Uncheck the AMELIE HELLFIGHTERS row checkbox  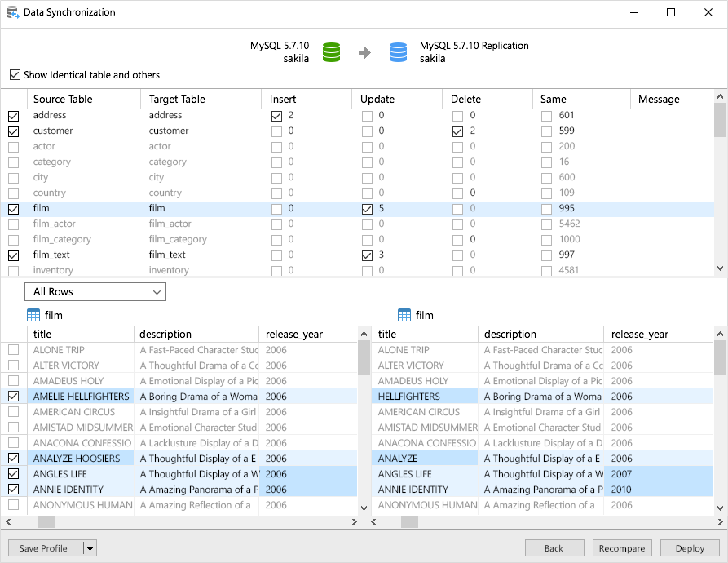pos(14,397)
